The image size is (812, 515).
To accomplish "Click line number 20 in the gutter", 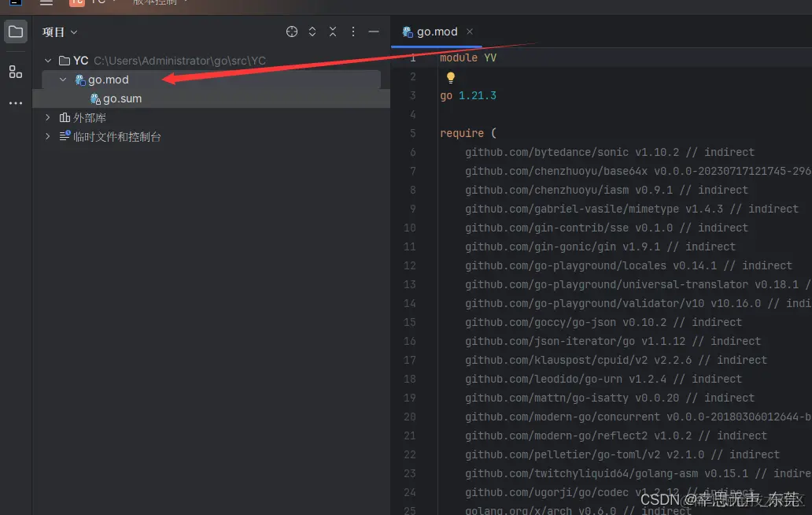I will [410, 417].
